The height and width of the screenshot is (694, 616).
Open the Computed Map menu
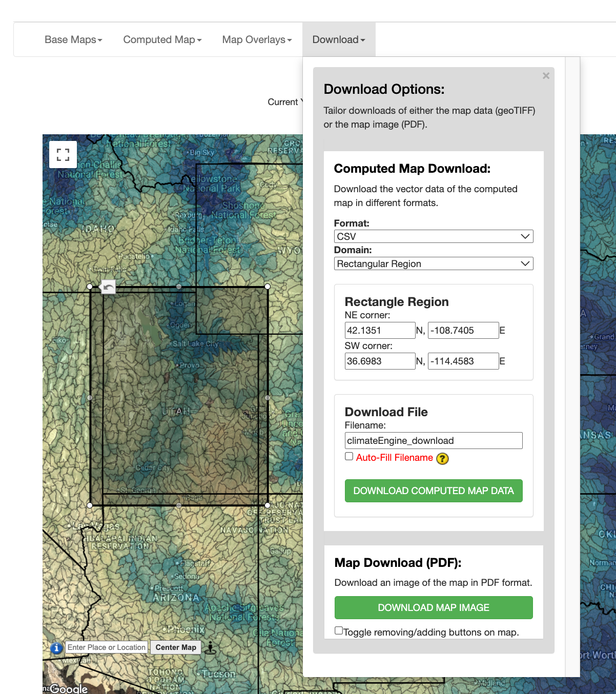[162, 39]
